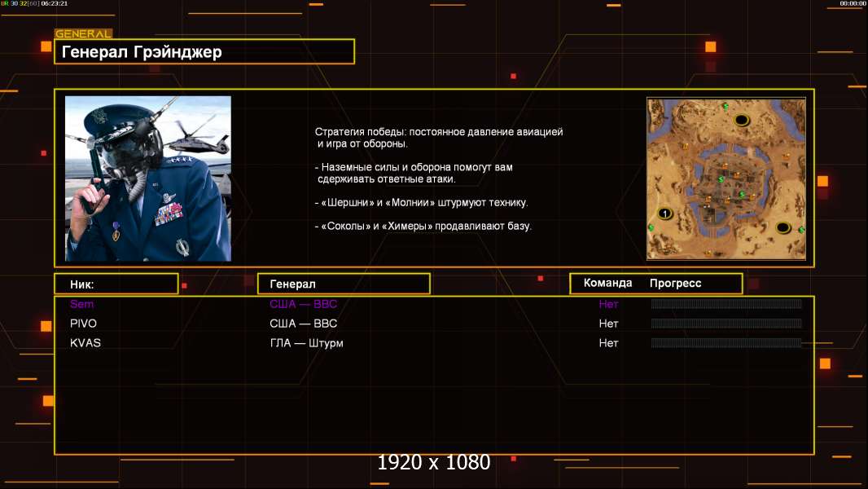Select player PIVO in the list

83,324
